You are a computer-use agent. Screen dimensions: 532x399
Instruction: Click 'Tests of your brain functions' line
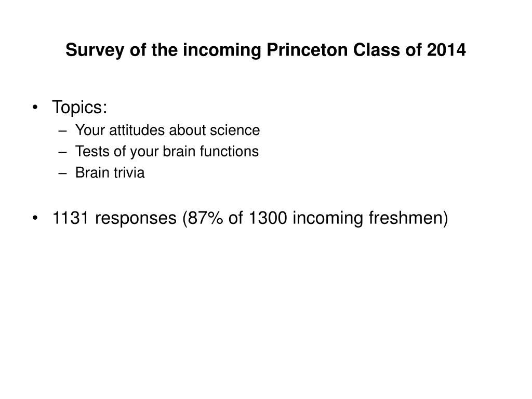(167, 152)
